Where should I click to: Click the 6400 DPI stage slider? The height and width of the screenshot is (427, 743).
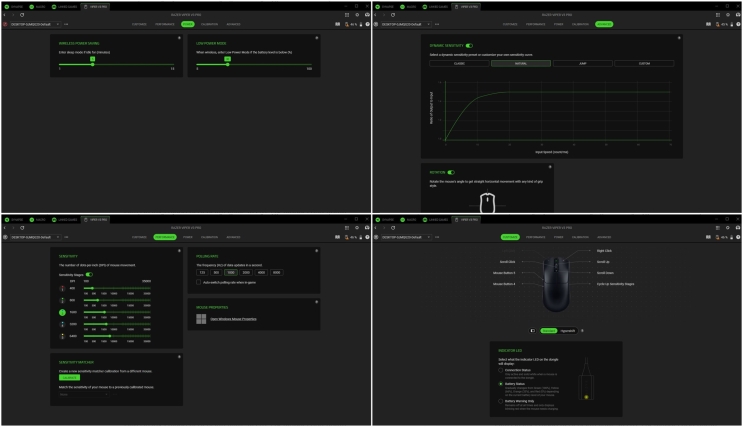(x=117, y=336)
